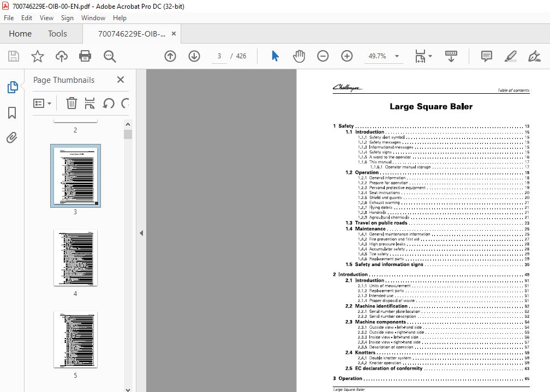Image resolution: width=550 pixels, height=392 pixels.
Task: Add a comment with speech bubble icon
Action: [487, 56]
